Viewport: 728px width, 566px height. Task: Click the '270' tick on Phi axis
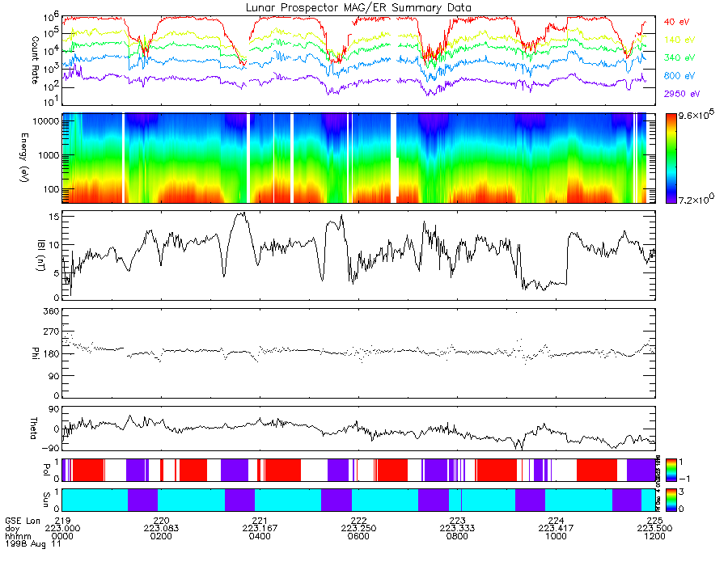[52, 332]
